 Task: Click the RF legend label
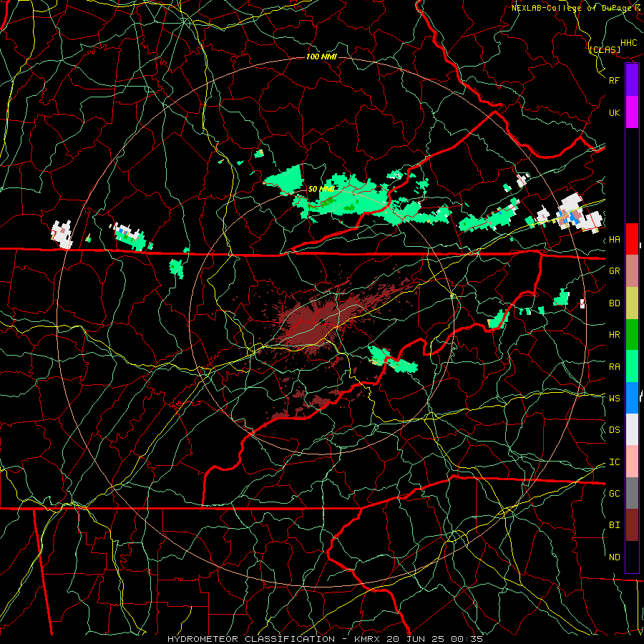[x=614, y=80]
